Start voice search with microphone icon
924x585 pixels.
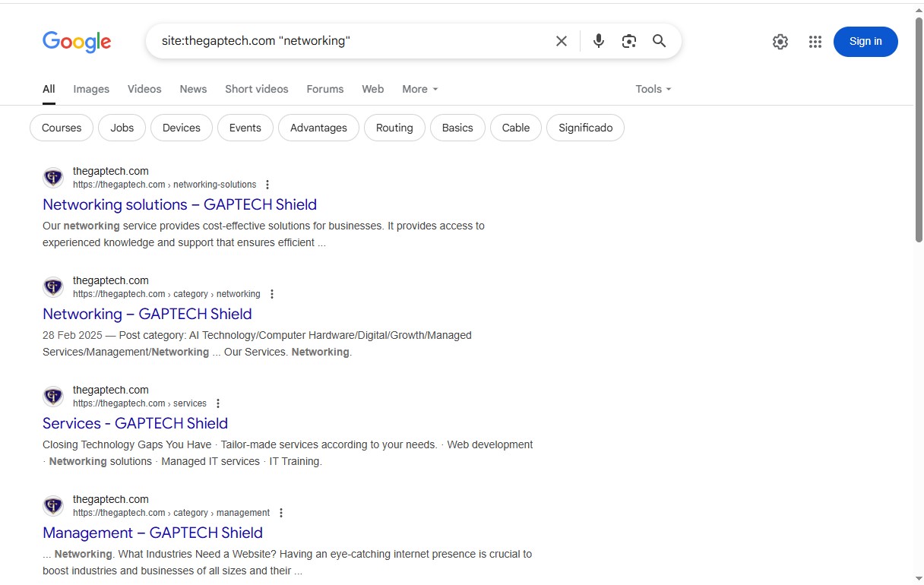(599, 41)
